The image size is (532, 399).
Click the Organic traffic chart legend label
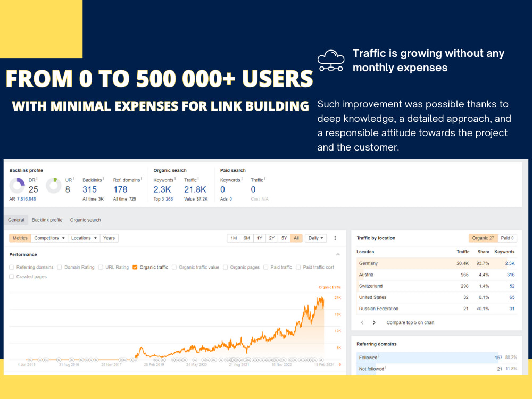[x=329, y=287]
